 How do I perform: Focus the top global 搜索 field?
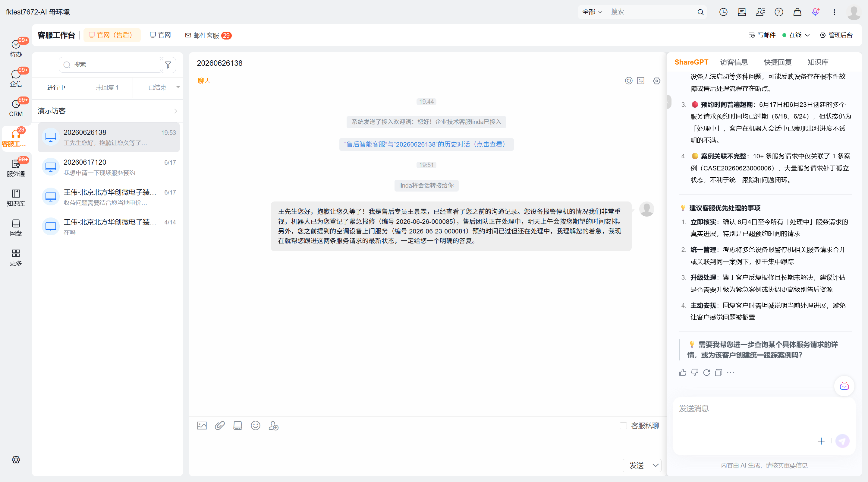pyautogui.click(x=652, y=12)
